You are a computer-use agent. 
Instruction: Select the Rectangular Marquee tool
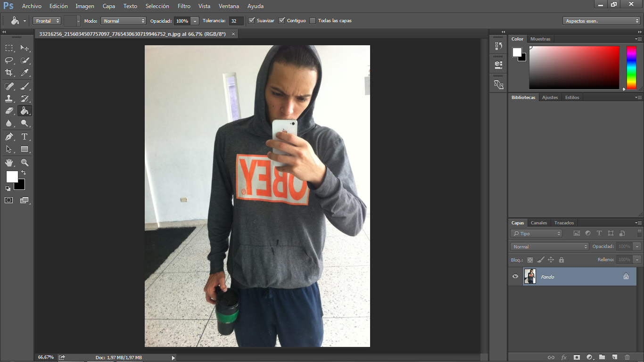tap(9, 48)
